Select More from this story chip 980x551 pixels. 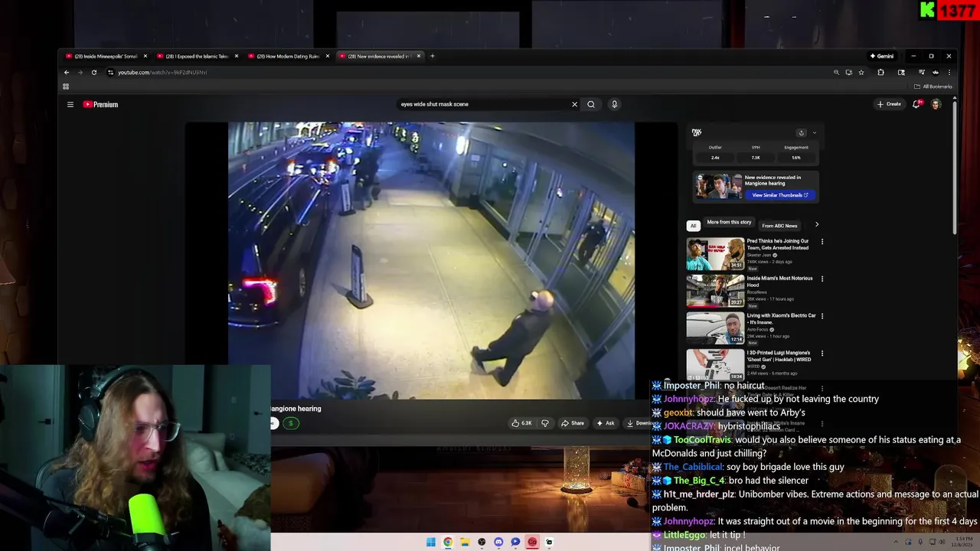pos(729,223)
